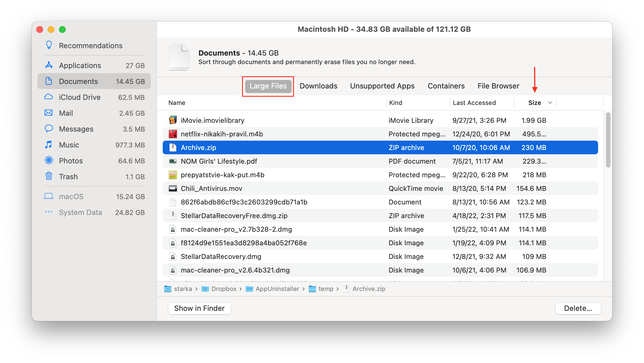Select the Messages icon in sidebar
This screenshot has height=363, width=644.
[x=49, y=129]
